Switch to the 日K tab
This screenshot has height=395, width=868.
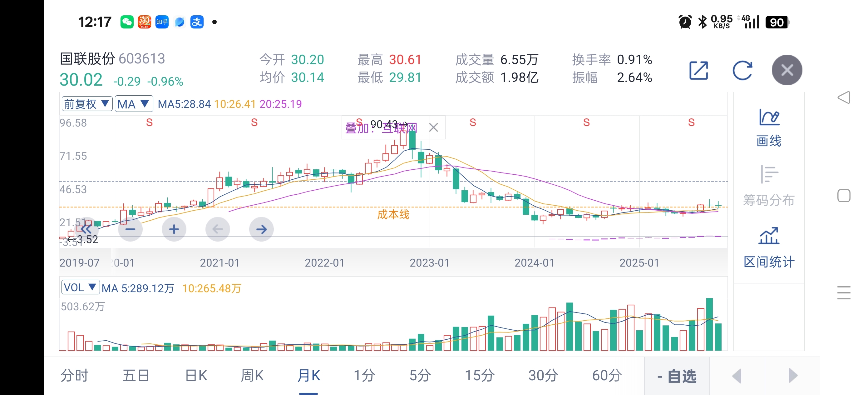[196, 375]
